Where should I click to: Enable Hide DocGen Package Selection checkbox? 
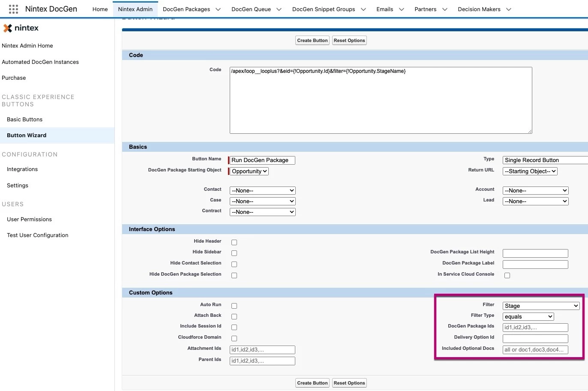234,275
